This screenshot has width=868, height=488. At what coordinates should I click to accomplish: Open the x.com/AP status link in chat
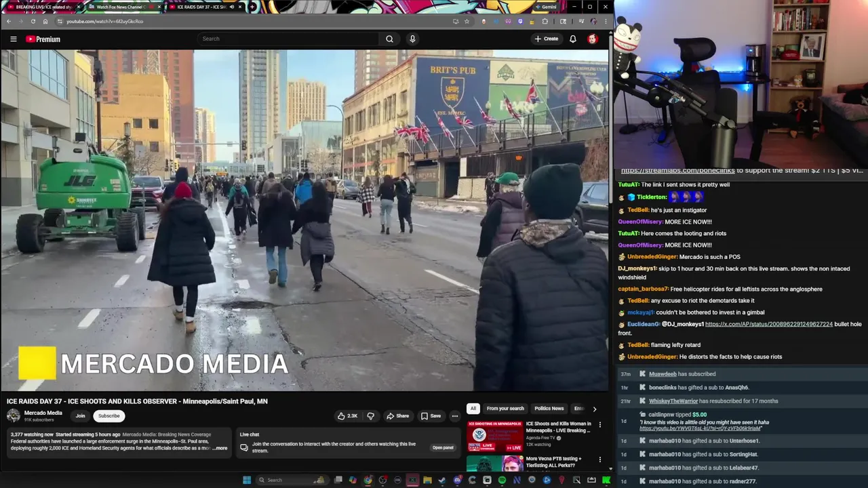(x=769, y=325)
